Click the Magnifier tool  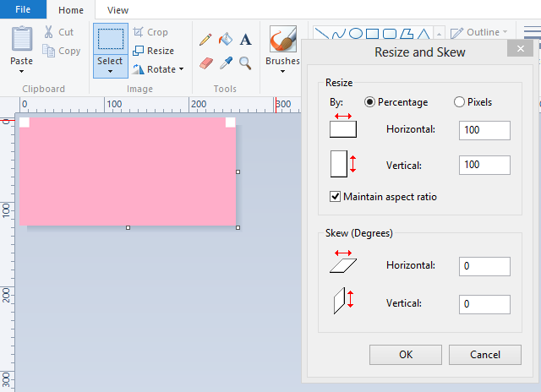click(246, 63)
